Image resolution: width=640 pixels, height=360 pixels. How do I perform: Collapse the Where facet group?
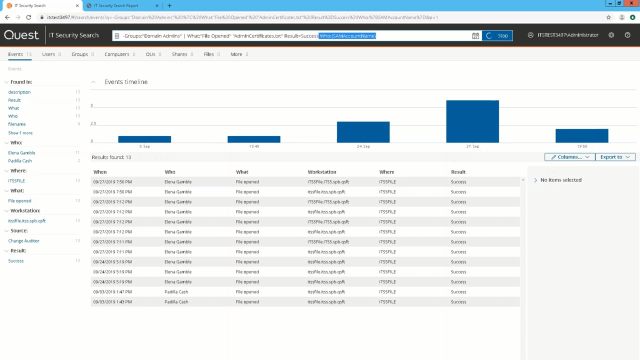pyautogui.click(x=7, y=171)
